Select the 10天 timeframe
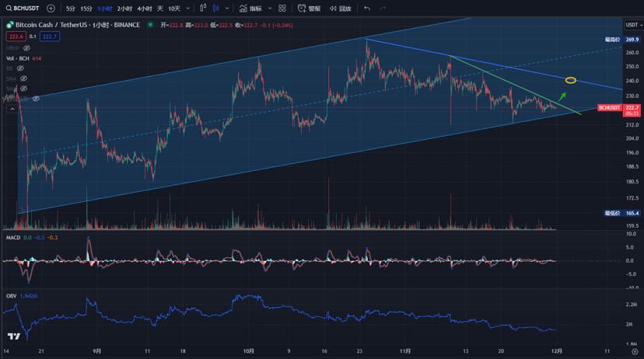This screenshot has height=359, width=644. point(174,9)
